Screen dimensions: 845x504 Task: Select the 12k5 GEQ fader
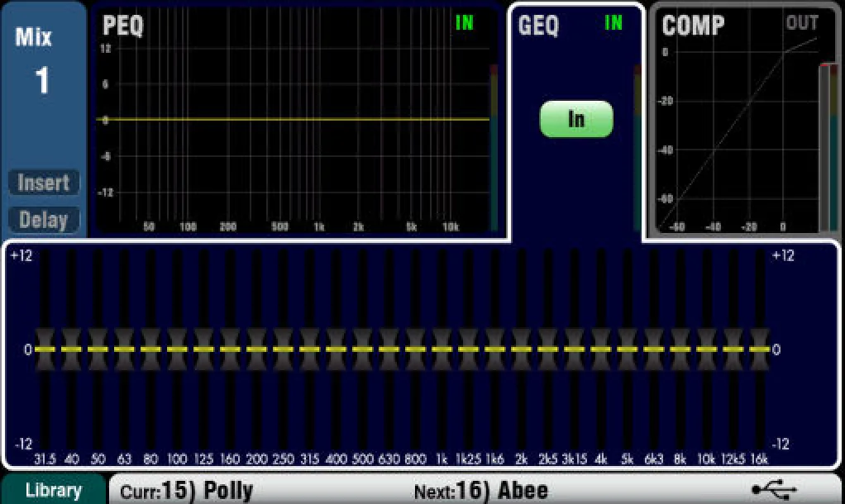click(733, 349)
